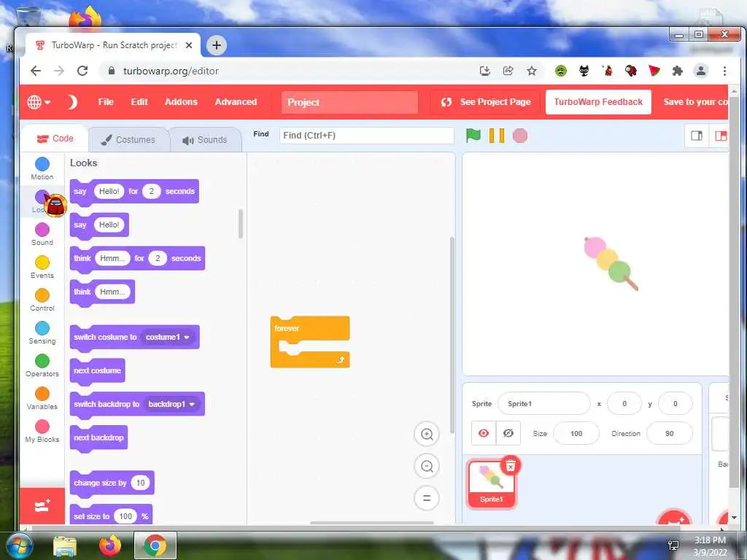
Task: Open the Add Extension button
Action: click(x=42, y=506)
